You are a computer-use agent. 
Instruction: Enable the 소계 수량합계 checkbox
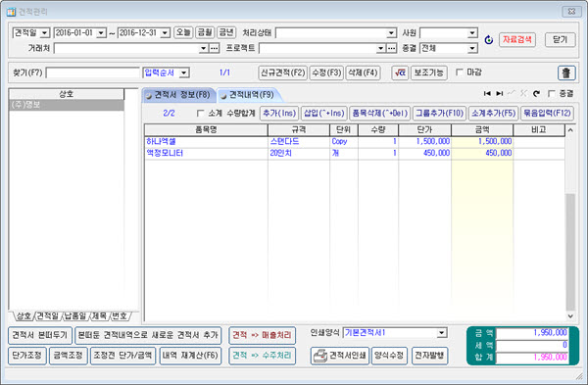pos(201,113)
